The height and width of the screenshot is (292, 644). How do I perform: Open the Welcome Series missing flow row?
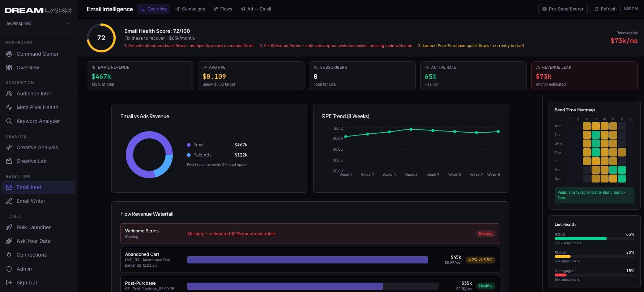(310, 233)
